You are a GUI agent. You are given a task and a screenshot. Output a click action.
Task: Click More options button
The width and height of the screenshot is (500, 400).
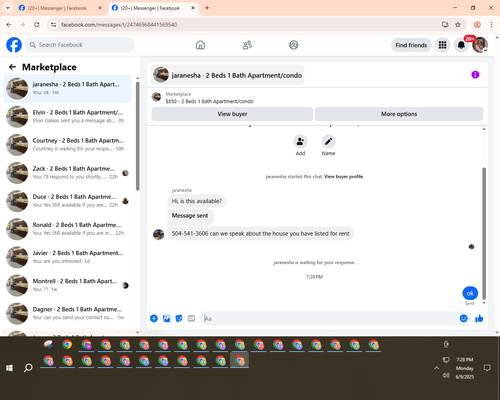click(399, 114)
